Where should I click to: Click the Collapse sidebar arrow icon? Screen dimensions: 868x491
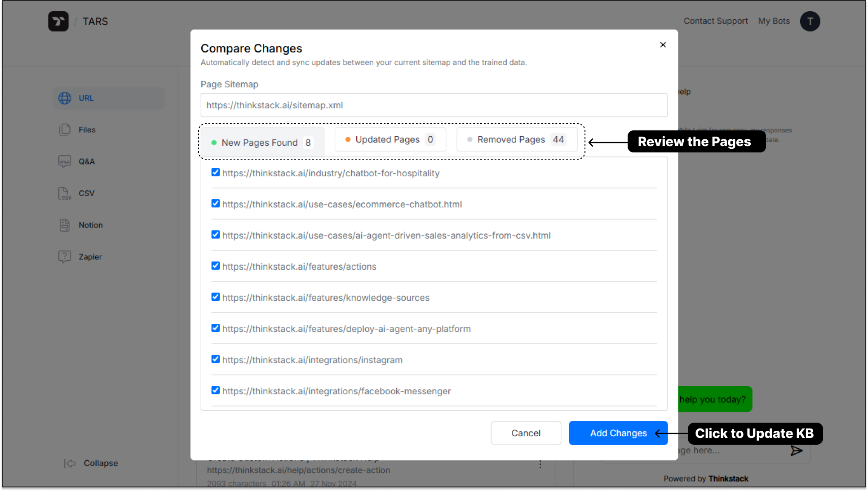[70, 463]
